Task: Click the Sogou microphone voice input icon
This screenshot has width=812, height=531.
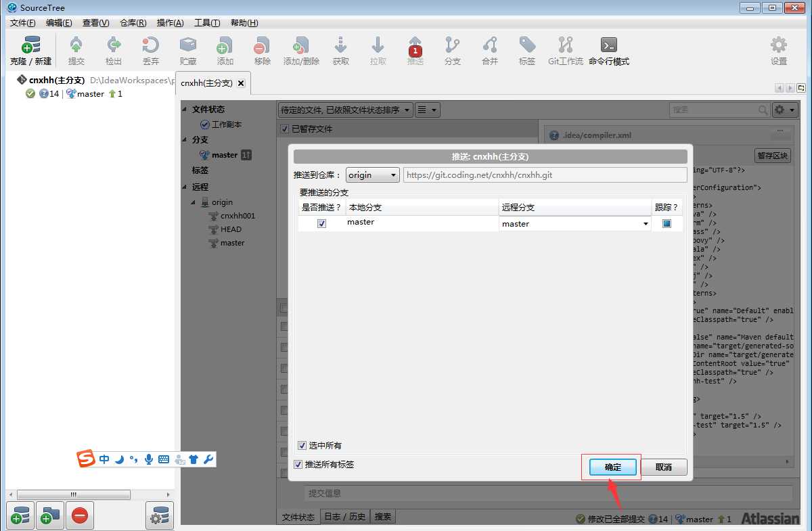Action: click(x=149, y=459)
